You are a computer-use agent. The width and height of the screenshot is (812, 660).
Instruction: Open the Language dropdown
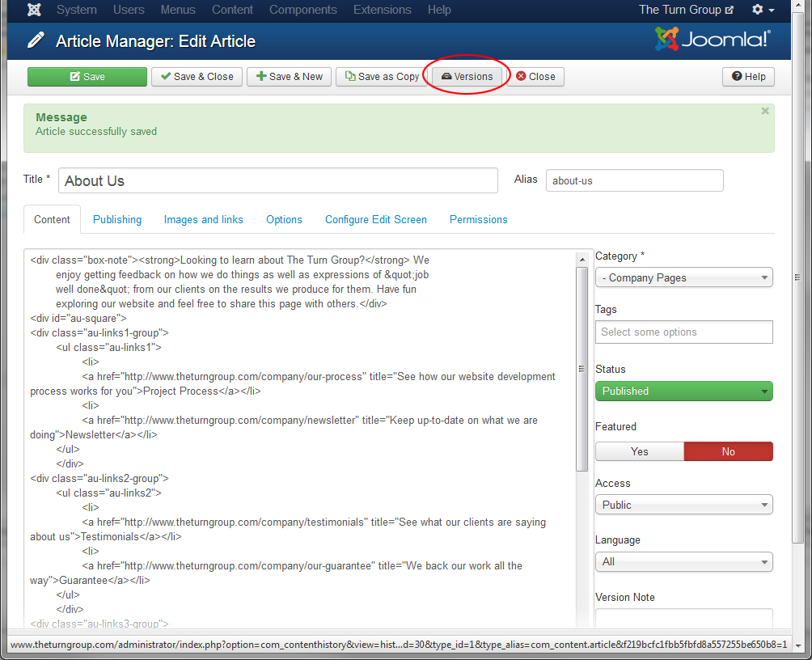click(683, 561)
